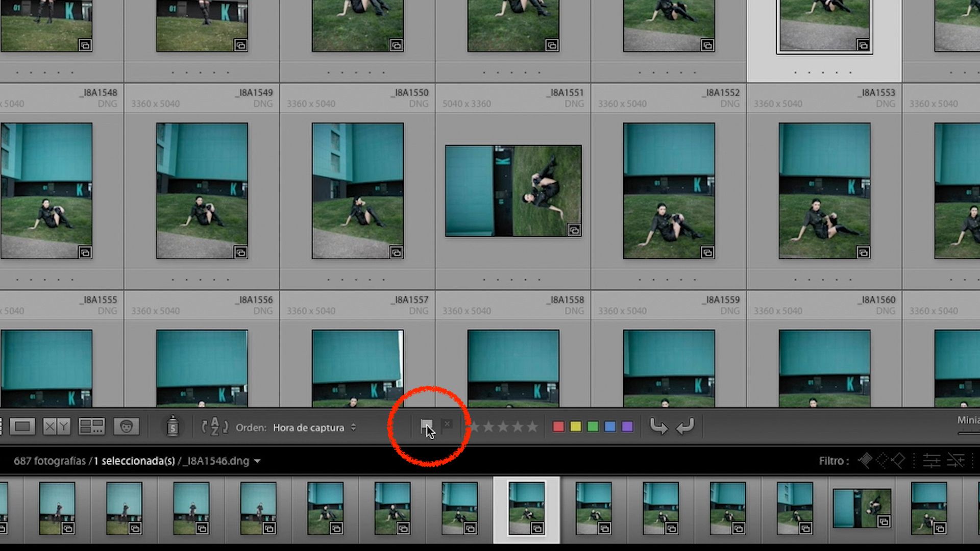Set rating to one star

click(x=474, y=427)
